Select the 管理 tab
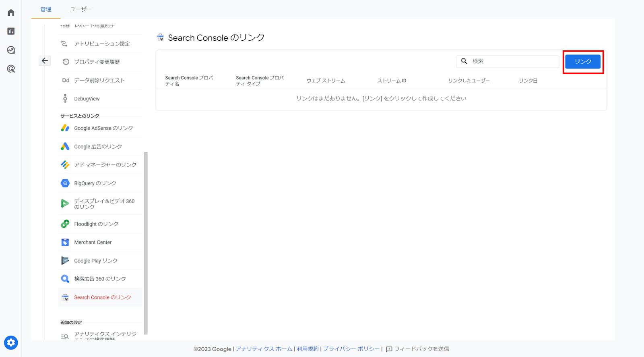Viewport: 644px width, 357px height. pos(46,9)
